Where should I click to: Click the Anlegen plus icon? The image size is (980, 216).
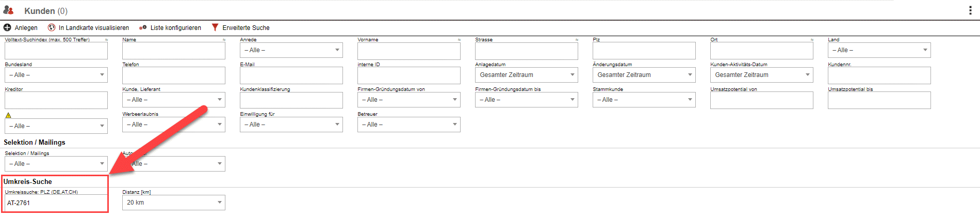click(x=7, y=27)
